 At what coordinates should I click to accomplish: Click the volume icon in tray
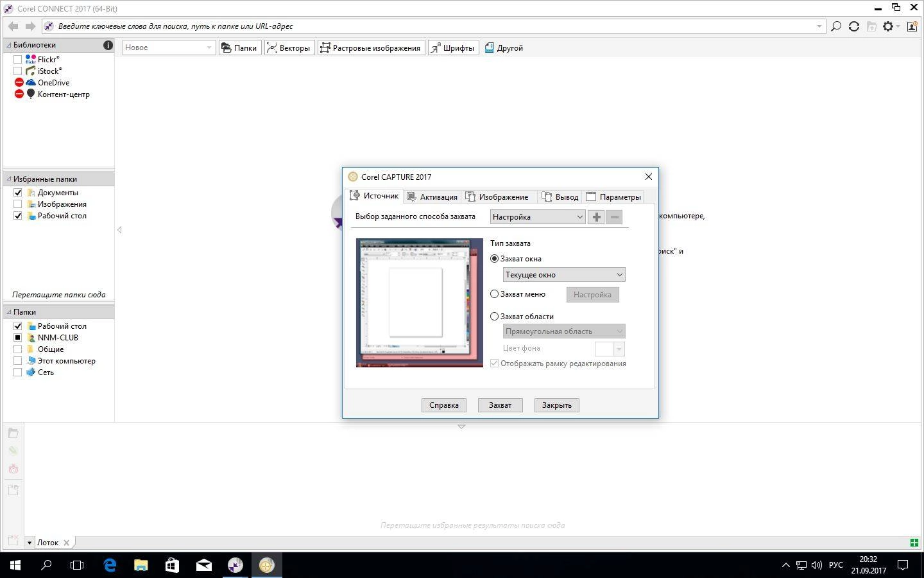(816, 565)
